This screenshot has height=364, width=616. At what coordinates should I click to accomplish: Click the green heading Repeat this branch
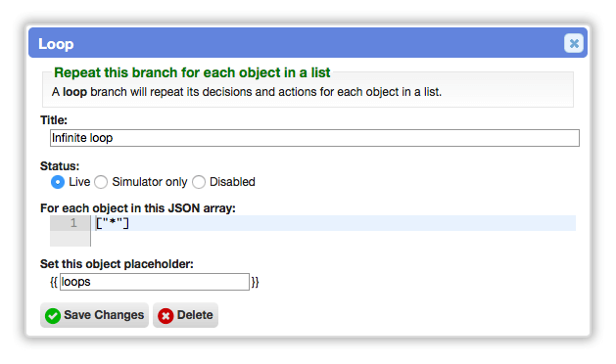pos(192,72)
